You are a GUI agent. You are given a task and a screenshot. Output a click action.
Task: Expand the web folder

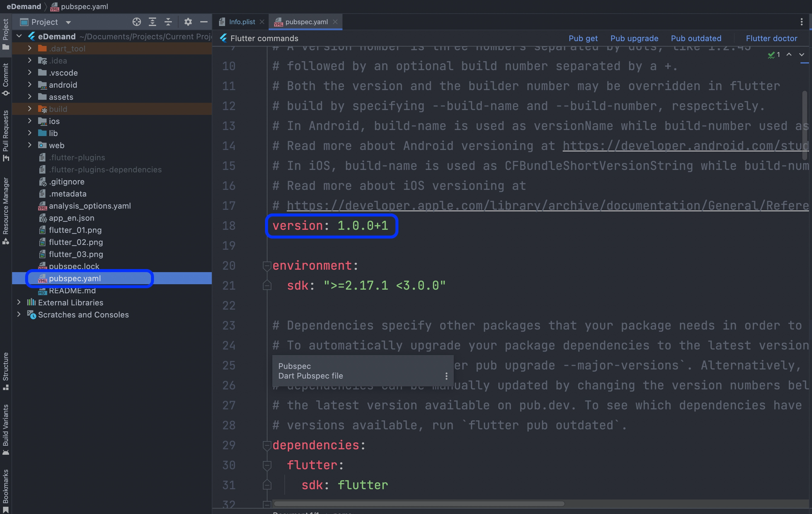click(30, 145)
